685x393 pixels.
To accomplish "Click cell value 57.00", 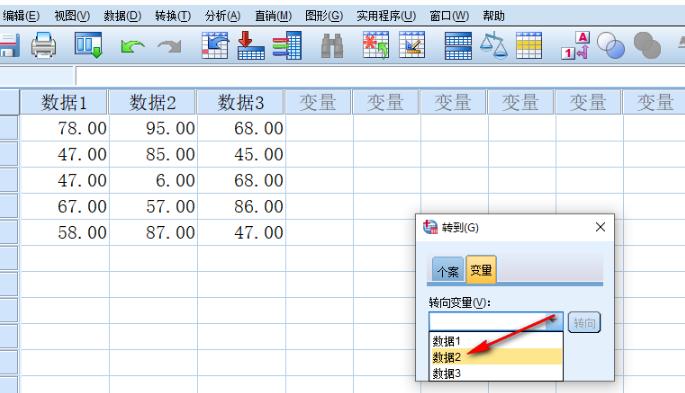I will 153,207.
